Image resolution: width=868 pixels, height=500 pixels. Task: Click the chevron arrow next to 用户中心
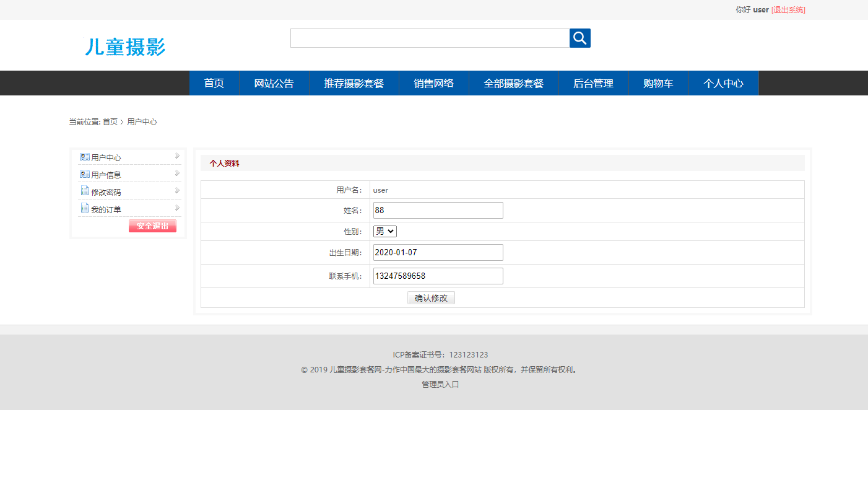pos(177,156)
